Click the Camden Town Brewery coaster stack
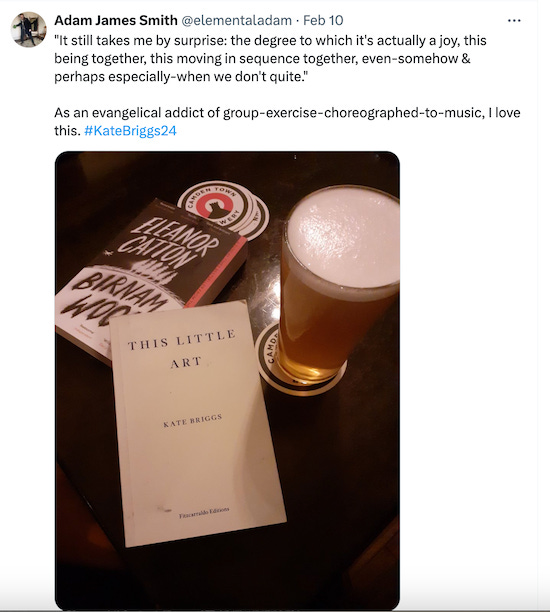 click(223, 209)
